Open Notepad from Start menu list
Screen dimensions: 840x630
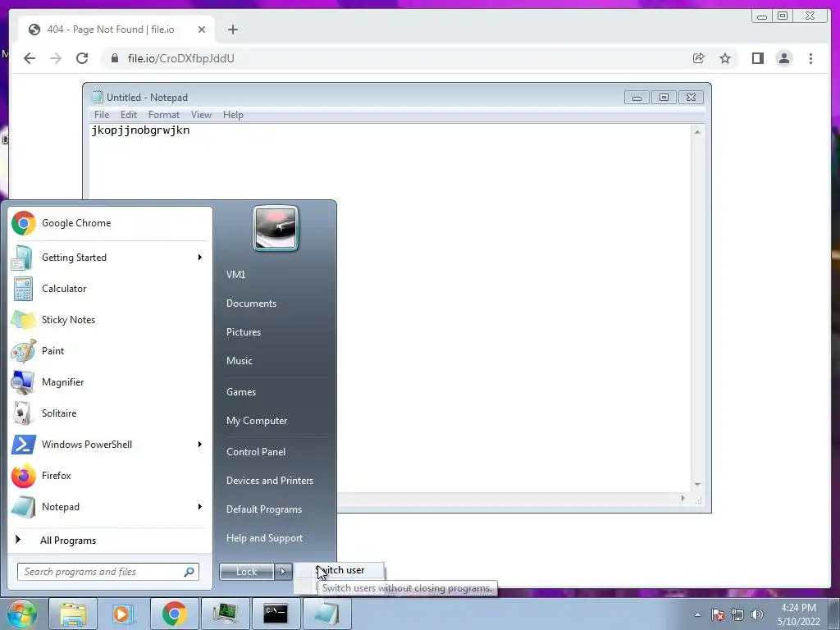[109, 507]
